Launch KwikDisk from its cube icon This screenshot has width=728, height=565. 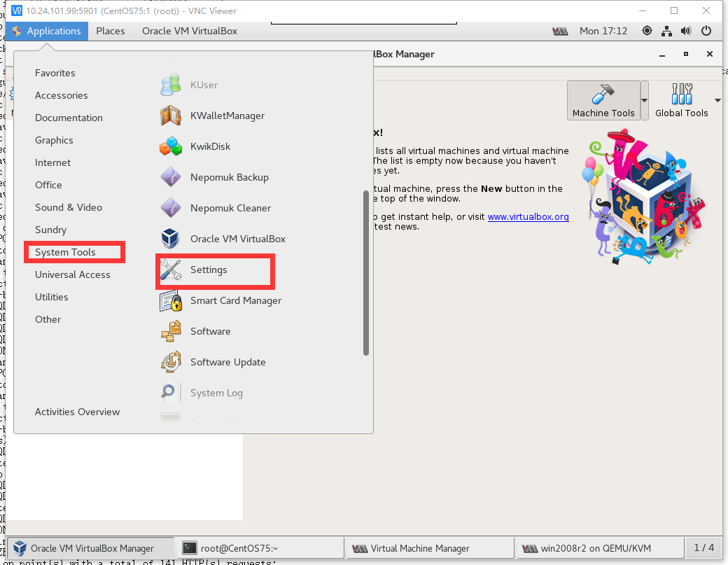[170, 146]
